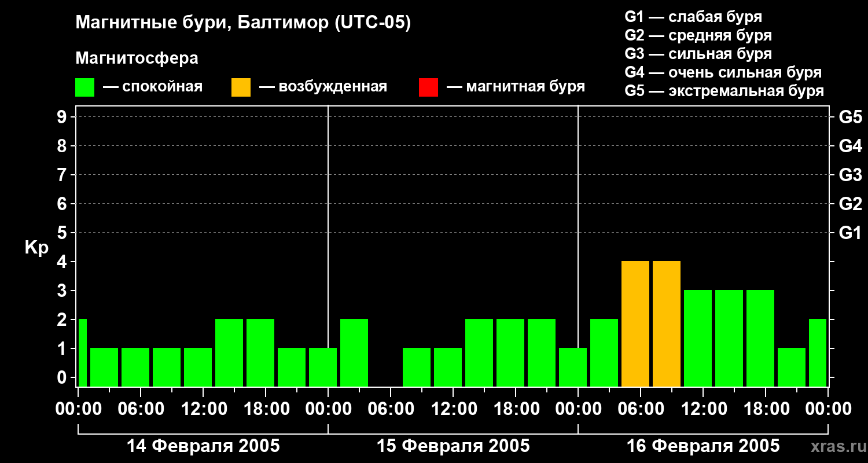Select the orange возбужденная legend swatch

point(241,87)
